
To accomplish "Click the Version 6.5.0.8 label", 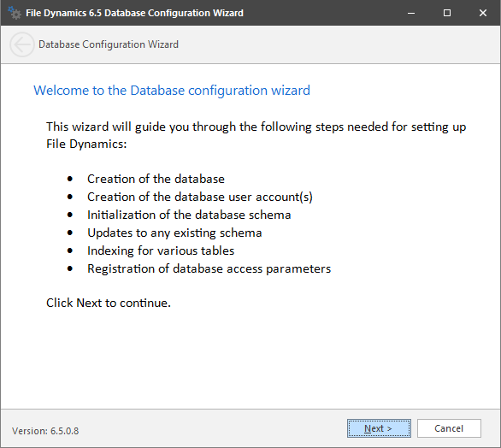I will click(45, 431).
